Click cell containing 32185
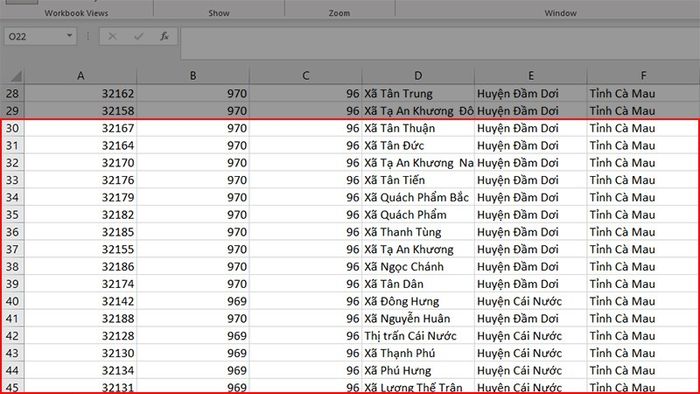 pos(80,232)
